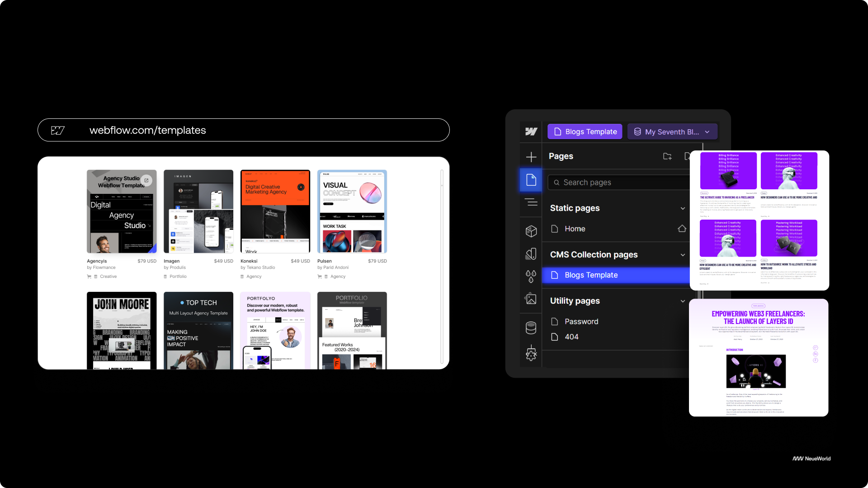Viewport: 868px width, 488px height.
Task: Click the templates page vertical scrollbar
Action: click(442, 267)
